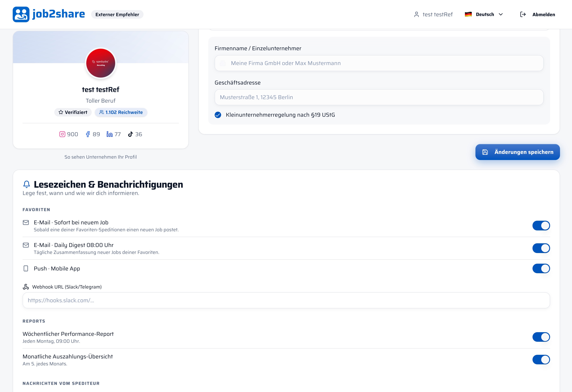Click the bell icon beside Lesezeichen heading
The image size is (572, 392).
[x=27, y=184]
